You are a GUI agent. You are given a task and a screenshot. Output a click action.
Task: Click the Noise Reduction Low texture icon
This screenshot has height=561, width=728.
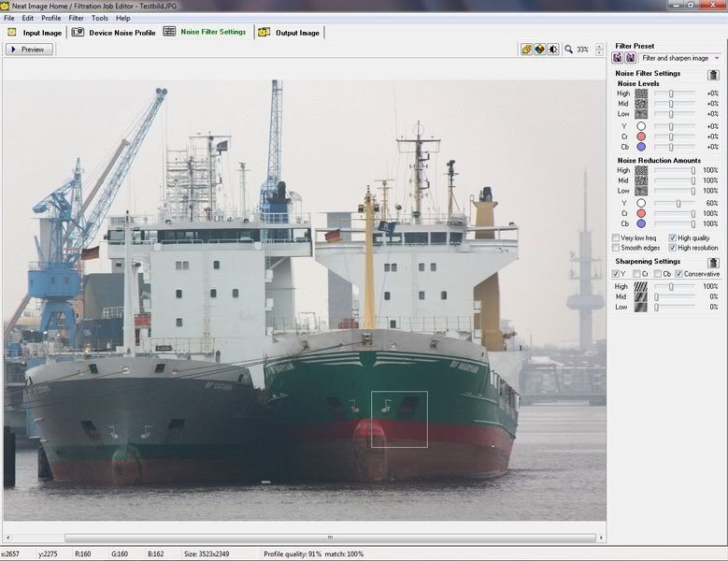coord(641,191)
